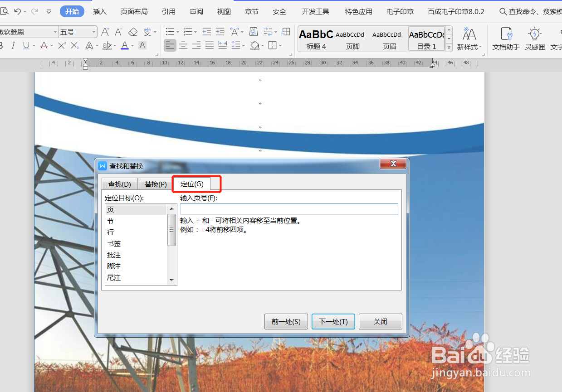The width and height of the screenshot is (562, 392).
Task: Select 书签 in the 定位目标 list
Action: (x=114, y=243)
